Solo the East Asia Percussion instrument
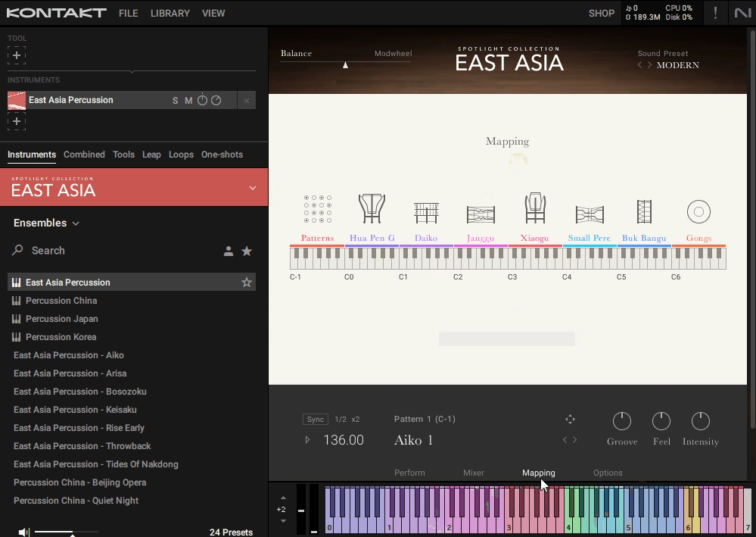756x537 pixels. coord(174,100)
